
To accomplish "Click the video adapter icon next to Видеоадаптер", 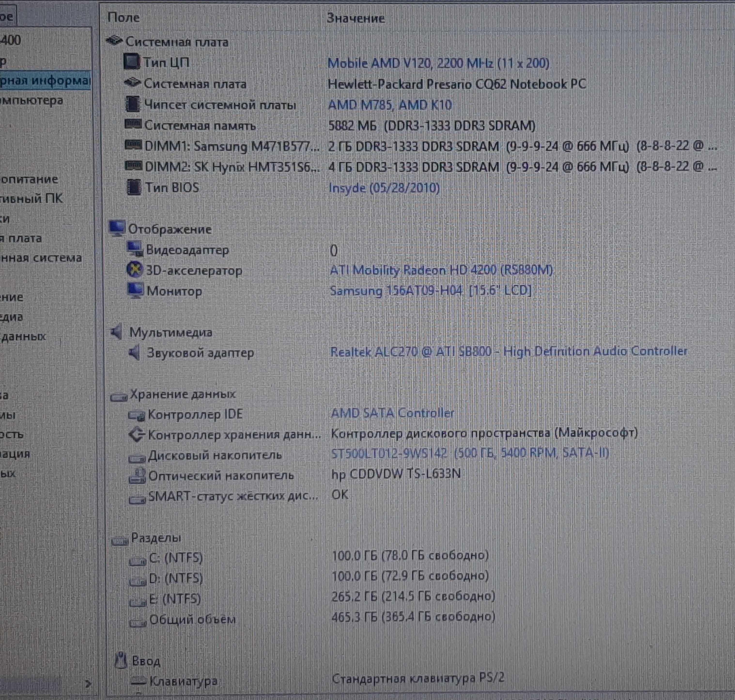I will point(135,249).
